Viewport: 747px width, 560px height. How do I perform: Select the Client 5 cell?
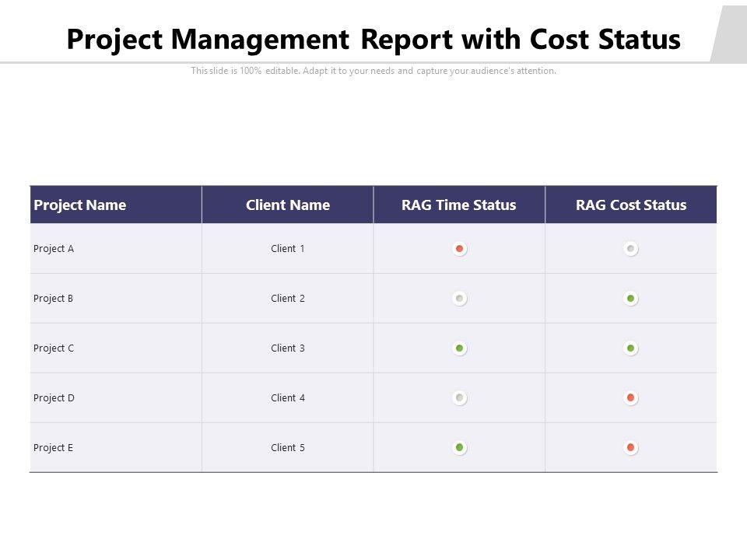pyautogui.click(x=288, y=447)
